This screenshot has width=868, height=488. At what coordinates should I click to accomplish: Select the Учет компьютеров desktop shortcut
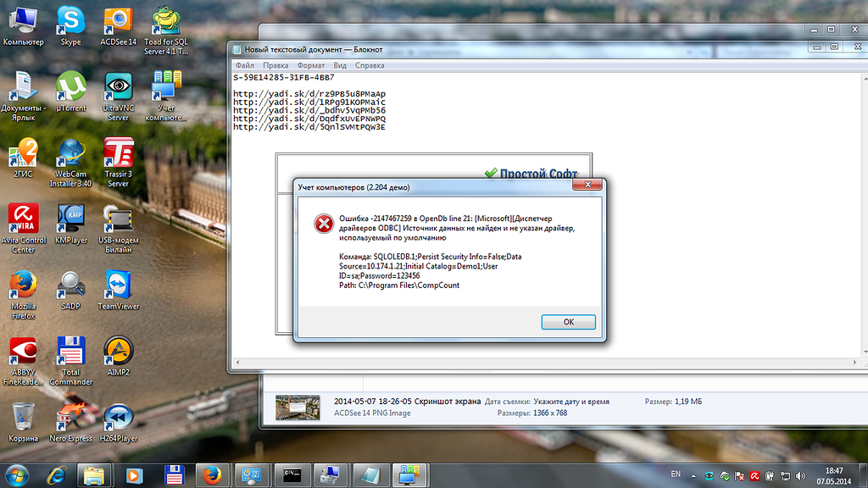(166, 95)
